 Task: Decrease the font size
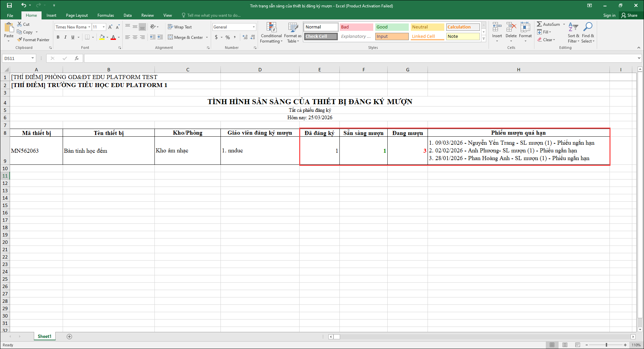click(118, 27)
